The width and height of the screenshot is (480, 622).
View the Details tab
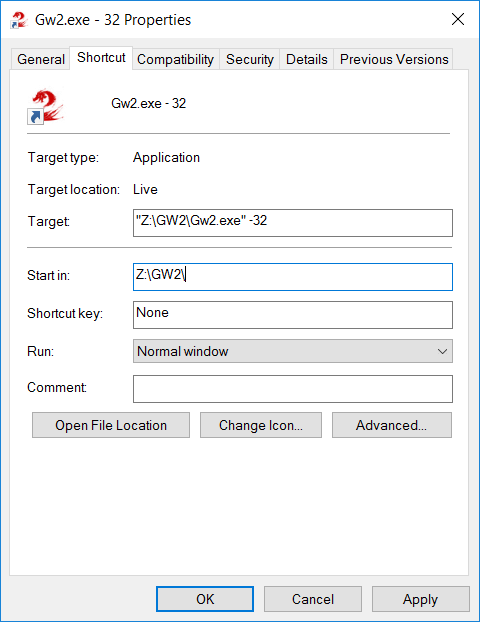click(x=307, y=59)
